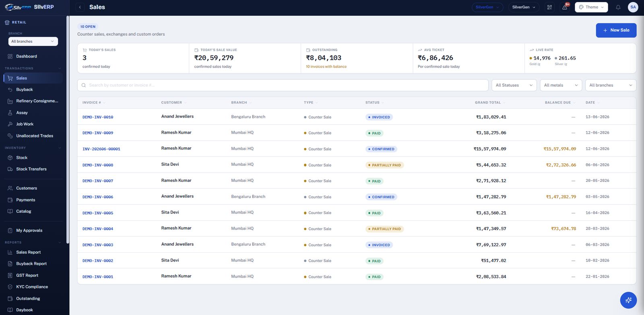Open invoice DEMO-INV-0010
The height and width of the screenshot is (315, 644).
(98, 117)
